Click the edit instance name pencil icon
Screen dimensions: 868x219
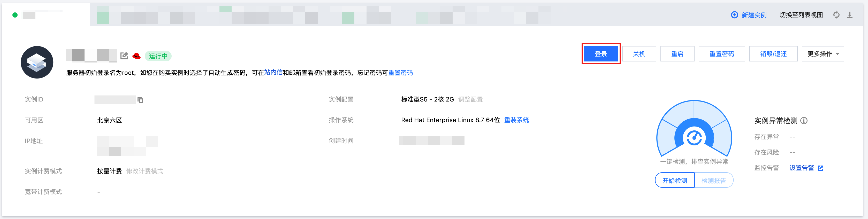pos(124,56)
